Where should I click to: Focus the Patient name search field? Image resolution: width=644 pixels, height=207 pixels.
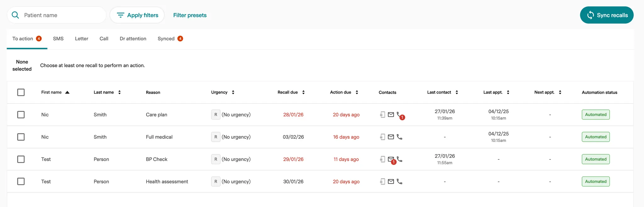[61, 15]
